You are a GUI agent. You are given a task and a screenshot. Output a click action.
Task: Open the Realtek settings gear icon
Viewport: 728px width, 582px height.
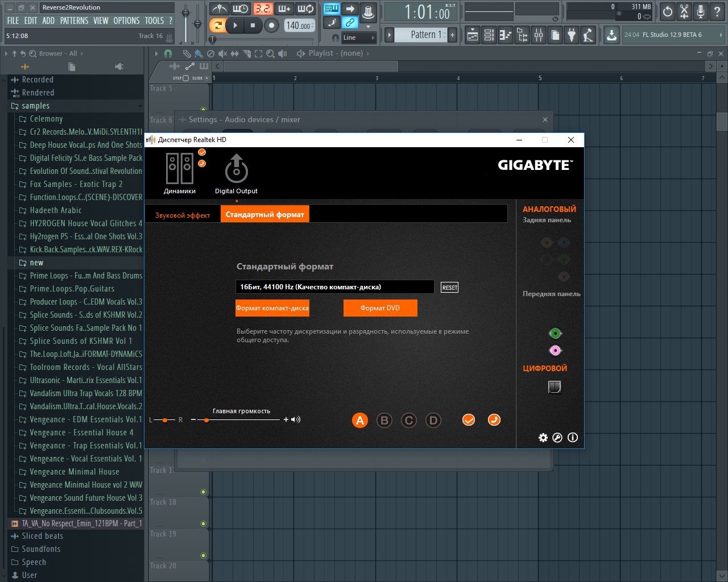[543, 437]
